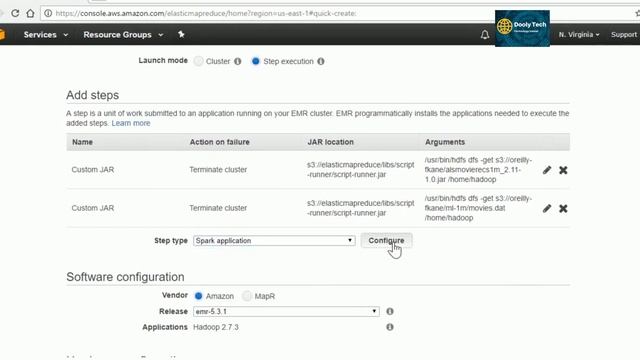Screen dimensions: 640x360
Task: Click the Hadoop 2.7.3 applications text
Action: [x=216, y=327]
